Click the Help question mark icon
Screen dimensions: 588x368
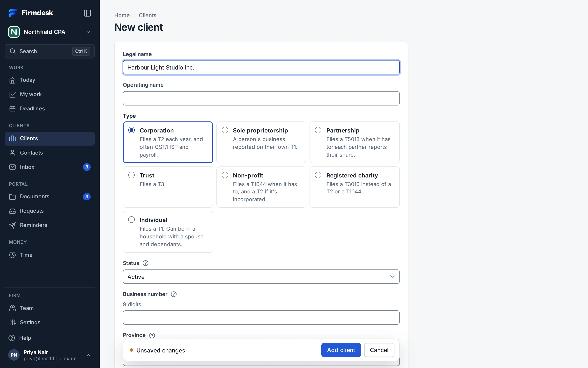coord(12,338)
